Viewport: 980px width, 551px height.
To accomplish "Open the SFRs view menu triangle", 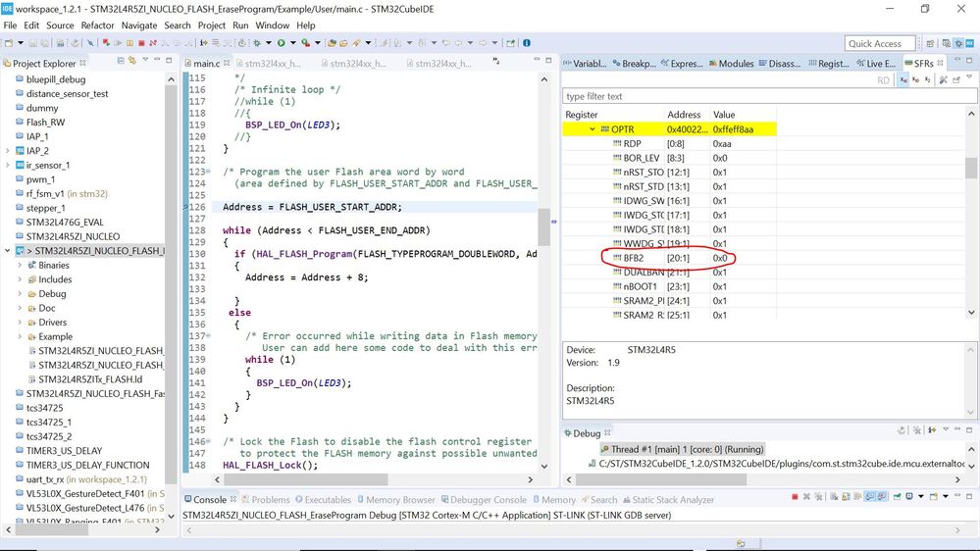I will [x=969, y=76].
